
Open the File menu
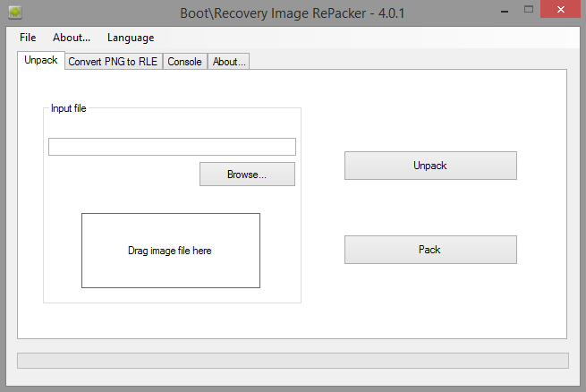click(x=28, y=38)
